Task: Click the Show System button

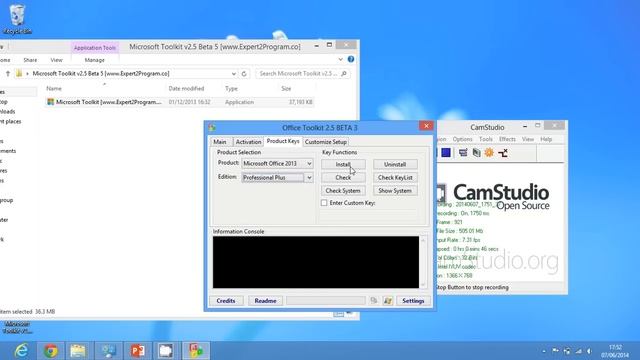Action: point(395,191)
